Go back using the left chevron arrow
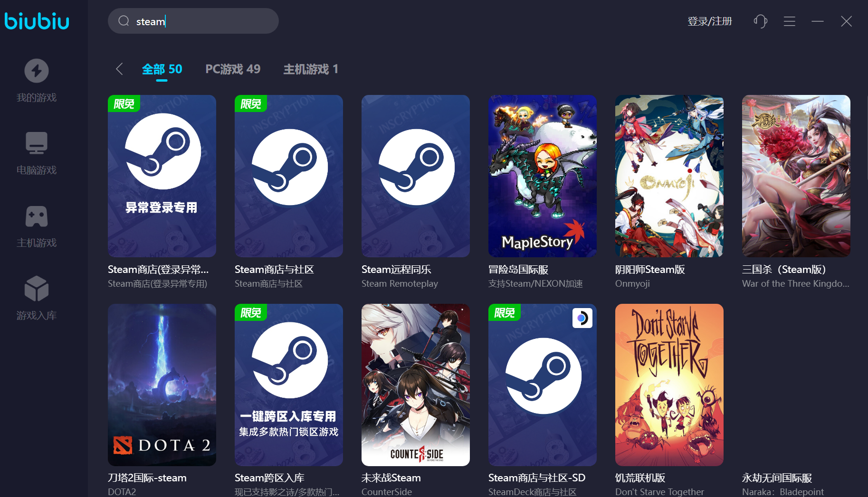 [x=119, y=69]
